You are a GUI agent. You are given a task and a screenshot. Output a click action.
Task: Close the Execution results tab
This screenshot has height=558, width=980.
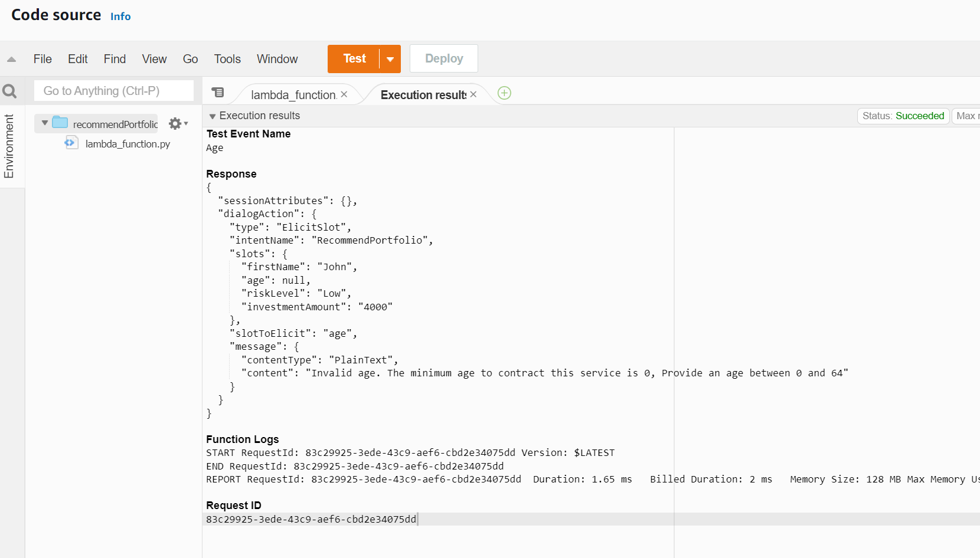coord(473,94)
